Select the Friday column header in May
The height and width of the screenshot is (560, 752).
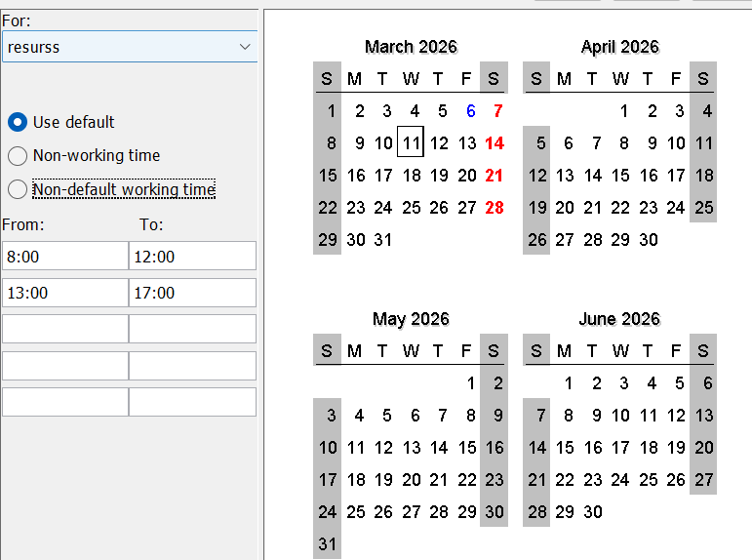click(467, 350)
